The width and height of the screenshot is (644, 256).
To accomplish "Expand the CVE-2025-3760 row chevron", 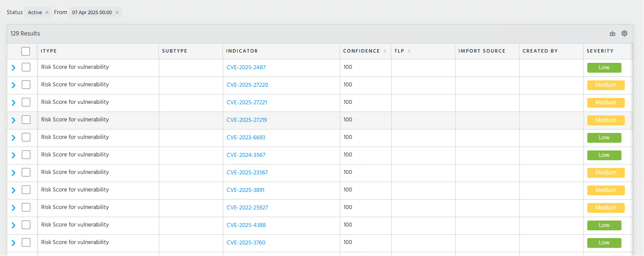I will point(13,243).
